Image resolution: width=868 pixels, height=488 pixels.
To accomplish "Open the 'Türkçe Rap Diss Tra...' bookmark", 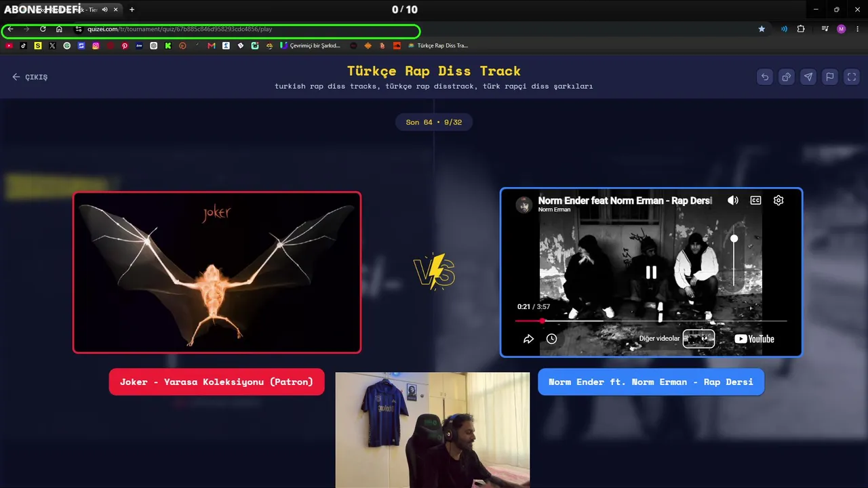I will point(438,45).
